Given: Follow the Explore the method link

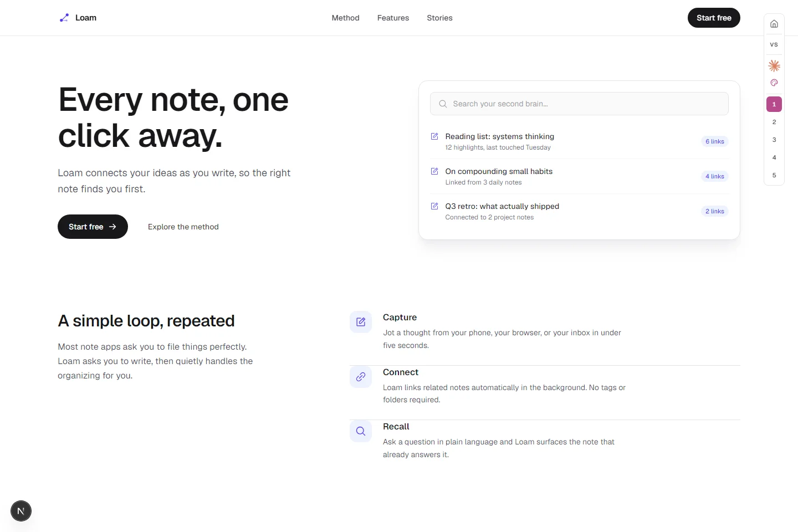Looking at the screenshot, I should pyautogui.click(x=183, y=227).
